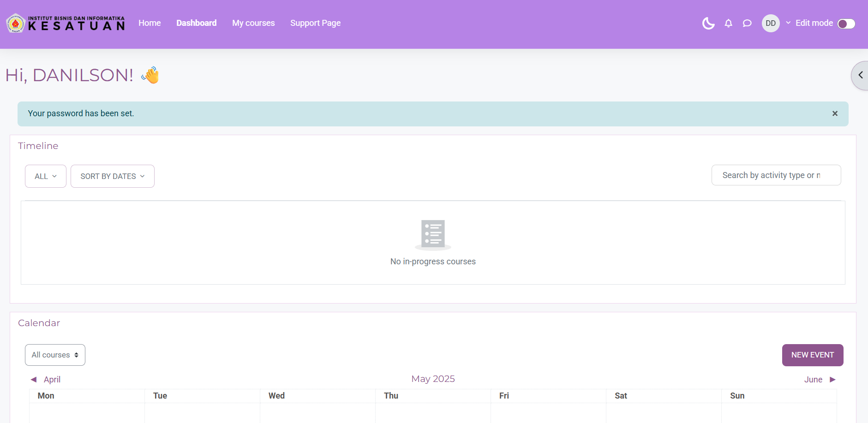Open the notifications bell
Screen dimensions: 868x423
[x=728, y=23]
